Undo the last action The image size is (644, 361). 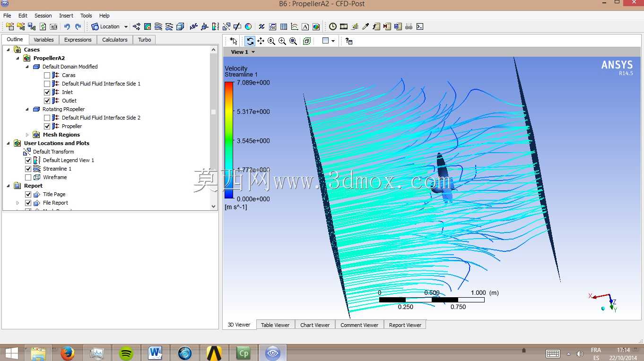(67, 26)
